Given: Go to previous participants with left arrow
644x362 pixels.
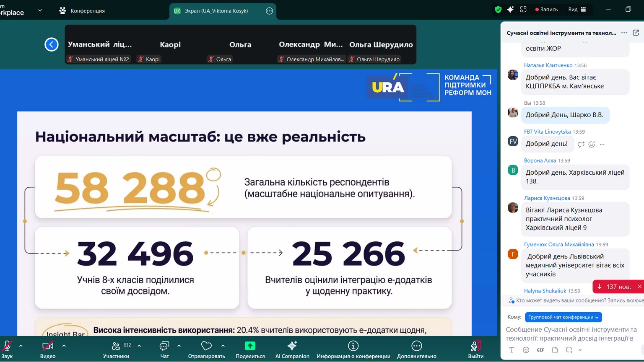Looking at the screenshot, I should click(52, 44).
